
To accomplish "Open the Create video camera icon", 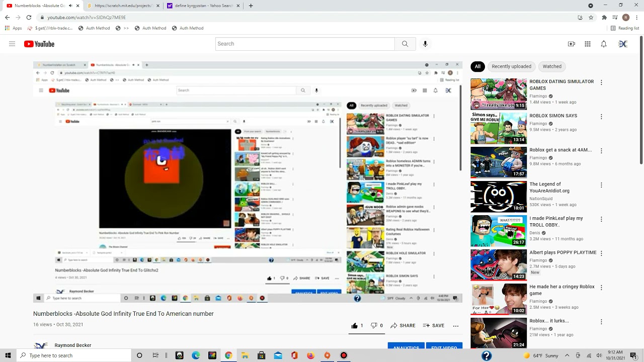I will click(572, 44).
